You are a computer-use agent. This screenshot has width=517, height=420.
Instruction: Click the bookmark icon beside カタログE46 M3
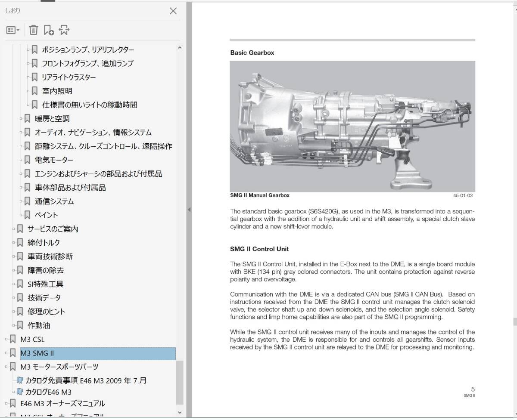tap(20, 392)
